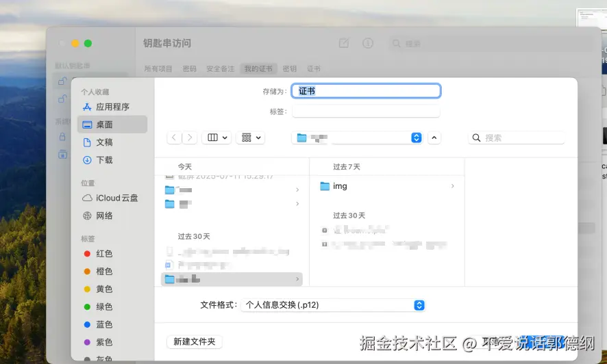Select Desktop (桌面) in the sidebar

coord(112,125)
